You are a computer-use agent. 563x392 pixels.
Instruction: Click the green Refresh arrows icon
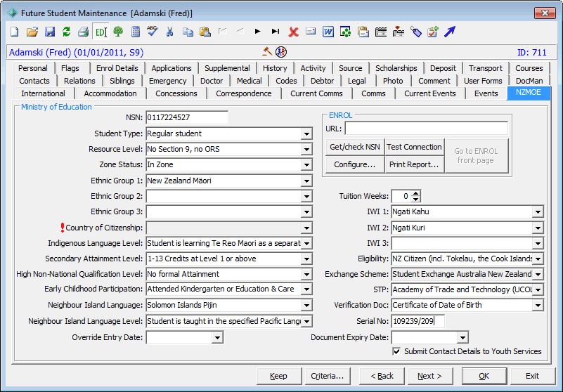tap(67, 32)
